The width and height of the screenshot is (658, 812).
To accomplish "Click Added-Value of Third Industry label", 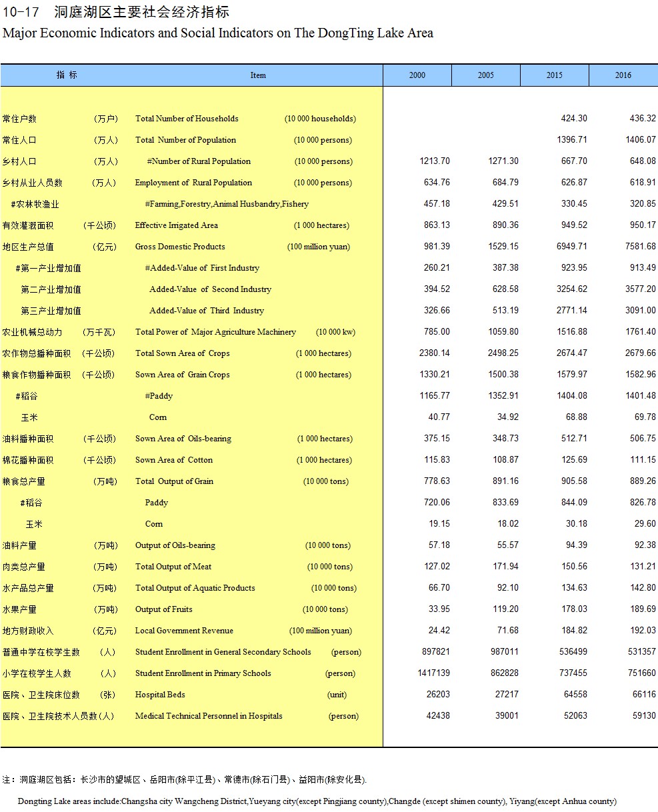I will [x=207, y=311].
